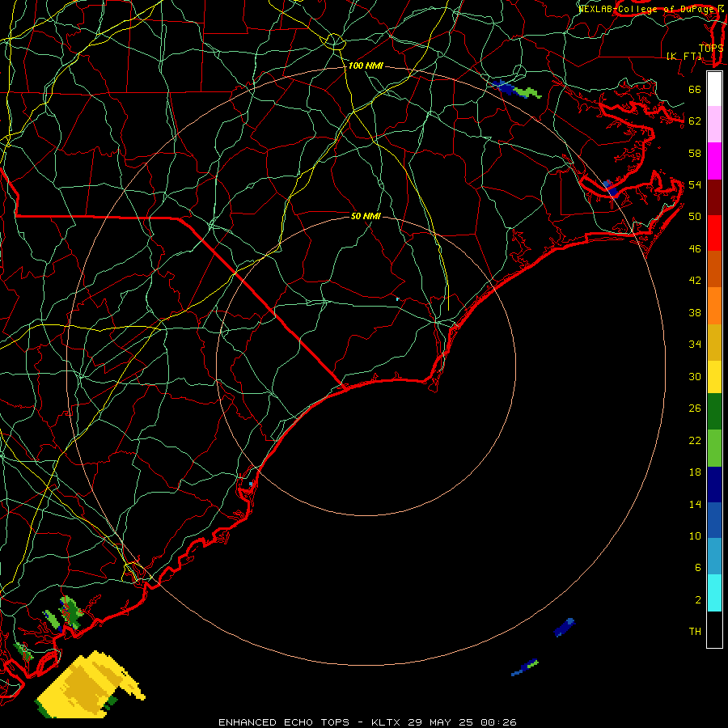The image size is (728, 728).
Task: Click the medium blue legend swatch
Action: pos(714,520)
